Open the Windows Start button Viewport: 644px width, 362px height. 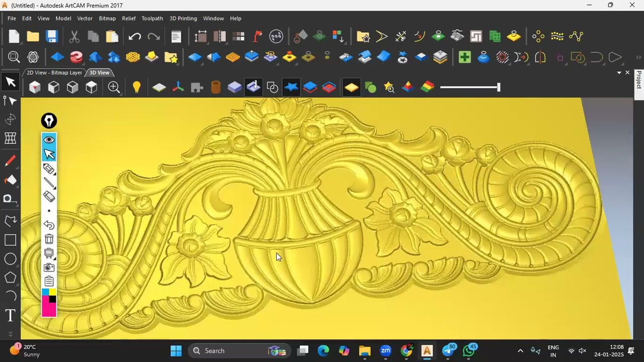click(176, 350)
